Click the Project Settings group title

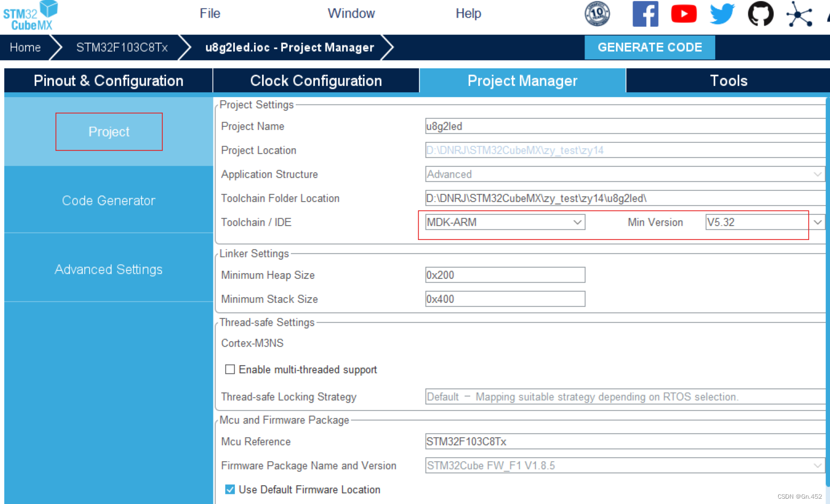[257, 105]
